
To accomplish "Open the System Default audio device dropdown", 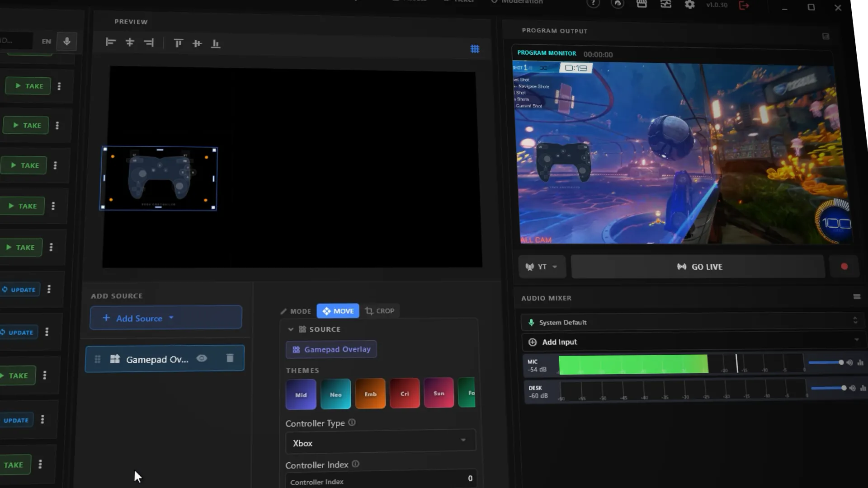I will (692, 322).
